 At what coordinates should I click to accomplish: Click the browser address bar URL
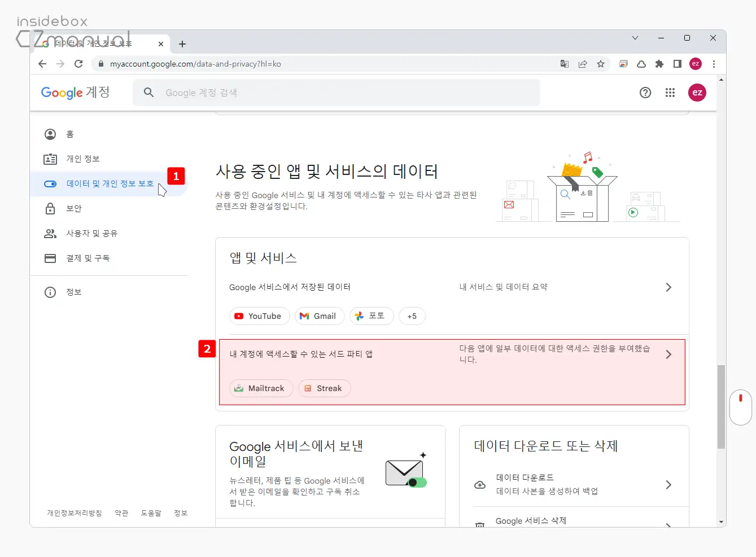pyautogui.click(x=195, y=64)
